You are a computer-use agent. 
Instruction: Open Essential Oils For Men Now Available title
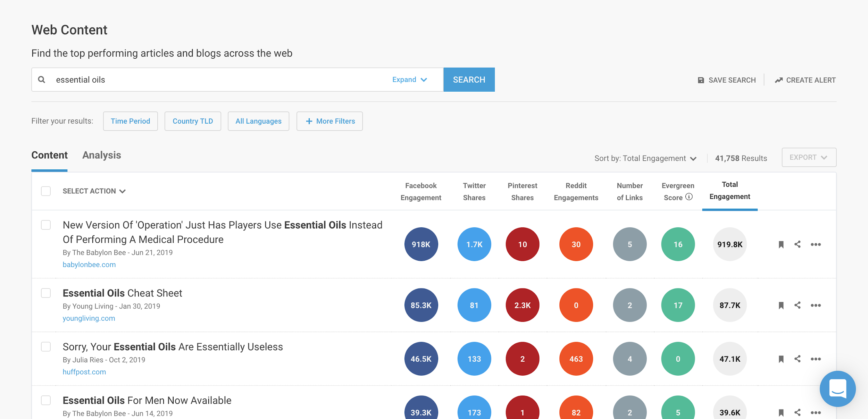pos(147,400)
